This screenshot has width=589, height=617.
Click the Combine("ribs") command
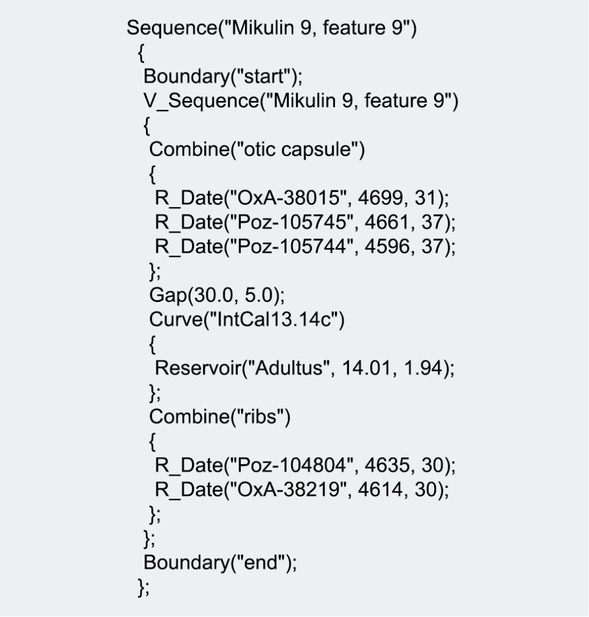tap(220, 417)
